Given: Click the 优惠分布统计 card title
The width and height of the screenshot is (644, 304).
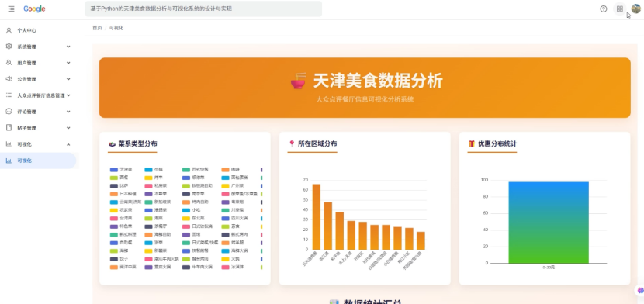Looking at the screenshot, I should click(497, 144).
